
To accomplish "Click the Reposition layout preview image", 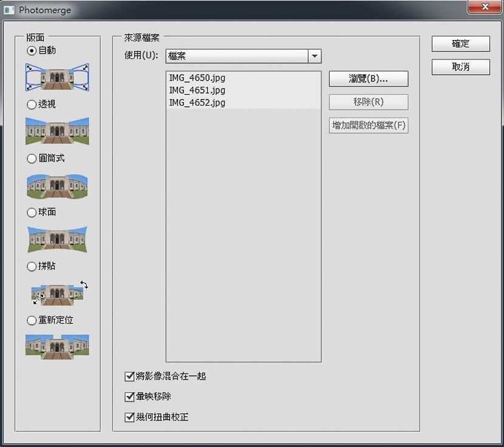I will 57,347.
